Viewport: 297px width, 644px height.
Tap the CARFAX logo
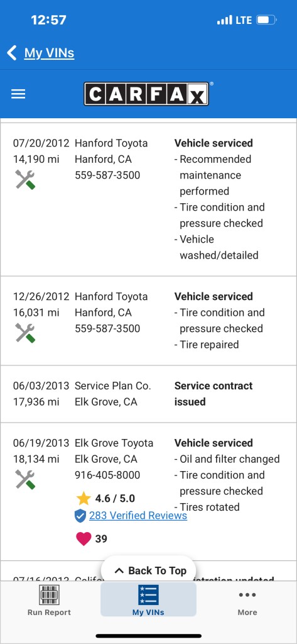click(146, 94)
